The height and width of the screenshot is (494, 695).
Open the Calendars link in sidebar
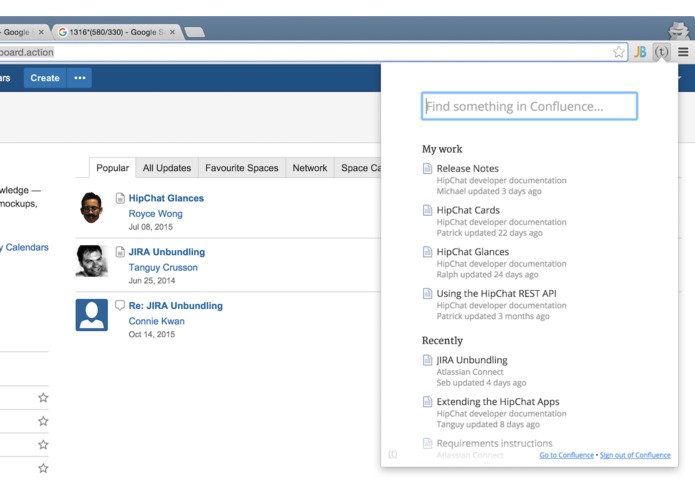click(x=24, y=247)
